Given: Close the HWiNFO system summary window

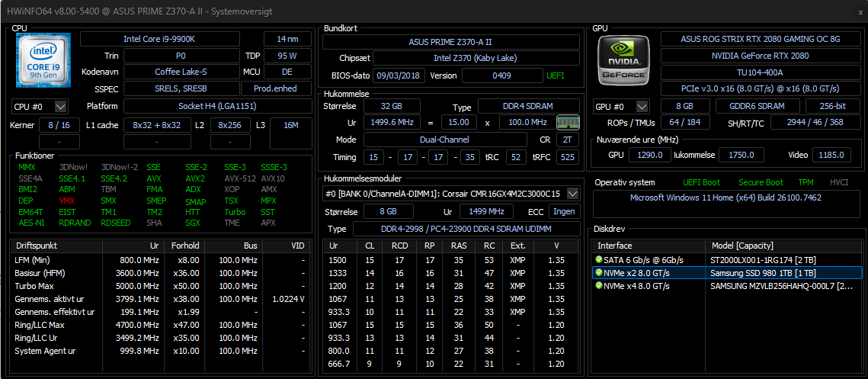Looking at the screenshot, I should 853,11.
